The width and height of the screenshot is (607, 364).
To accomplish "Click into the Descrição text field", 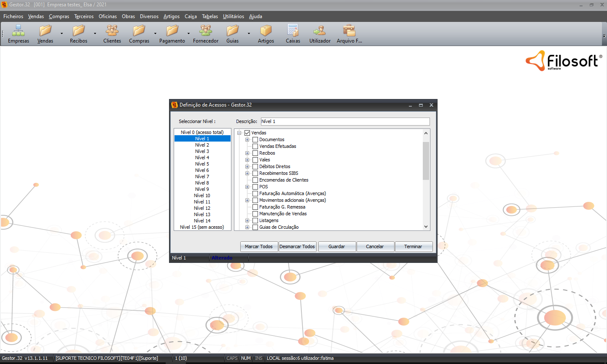I will 345,121.
